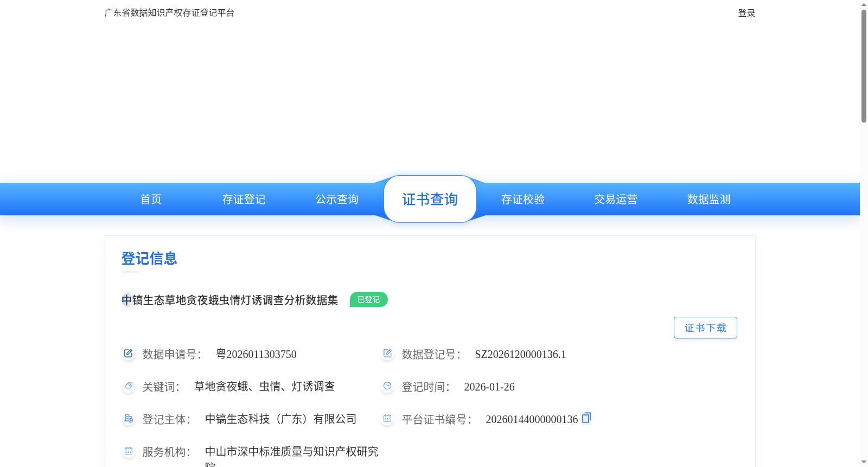Click the edit icon next to 数据申请号
Viewport: 868px width, 467px height.
(129, 354)
